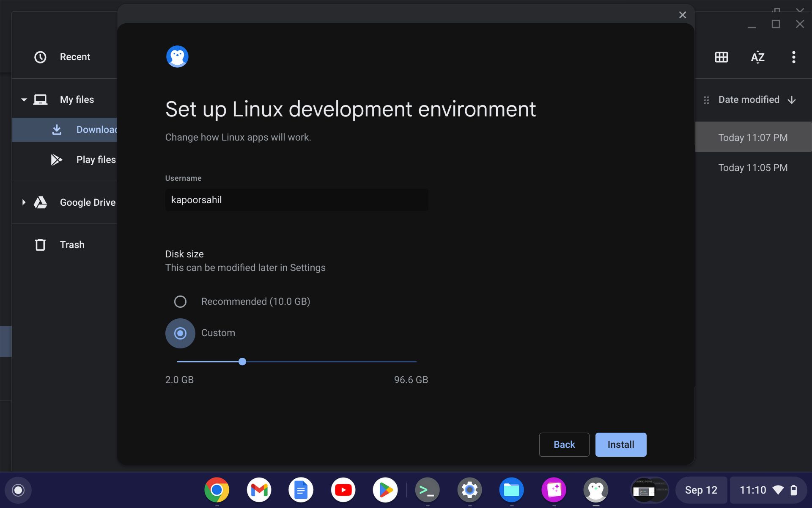This screenshot has height=508, width=812.
Task: Click the launcher circle button
Action: pos(18,490)
